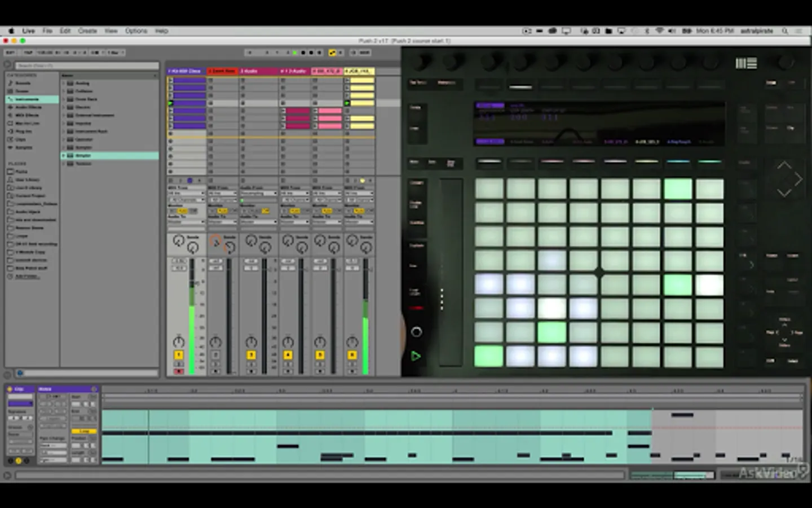The image size is (812, 508).
Task: Open the global quantization dropdown in control bar
Action: [x=114, y=52]
